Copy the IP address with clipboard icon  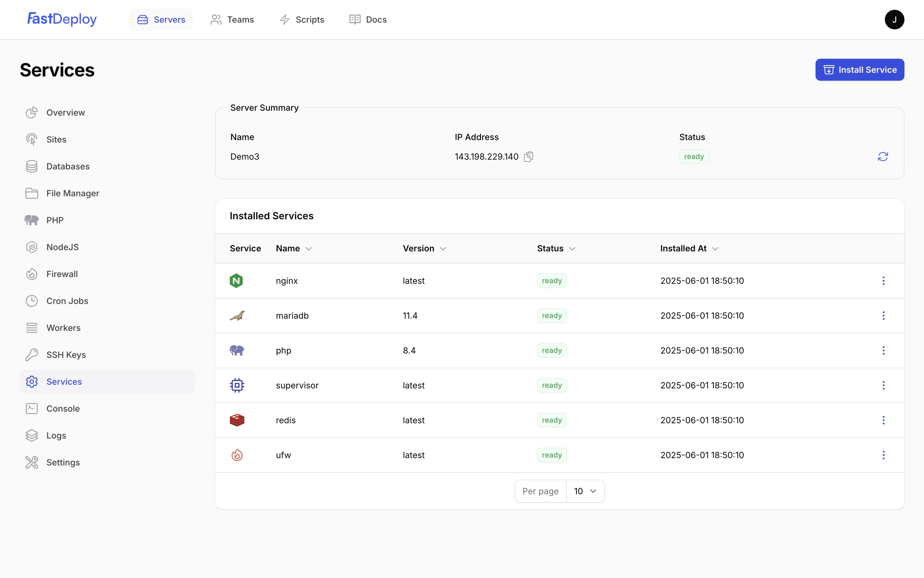(x=528, y=157)
